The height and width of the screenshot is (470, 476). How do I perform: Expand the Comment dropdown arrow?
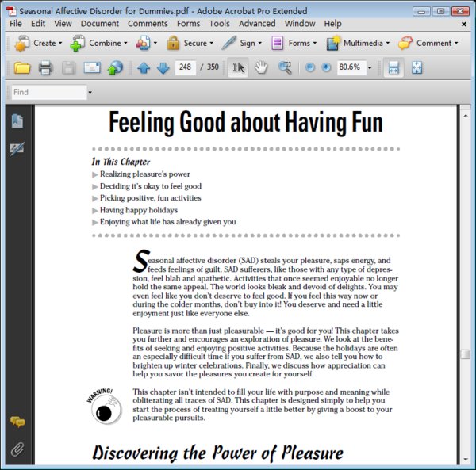pos(456,43)
